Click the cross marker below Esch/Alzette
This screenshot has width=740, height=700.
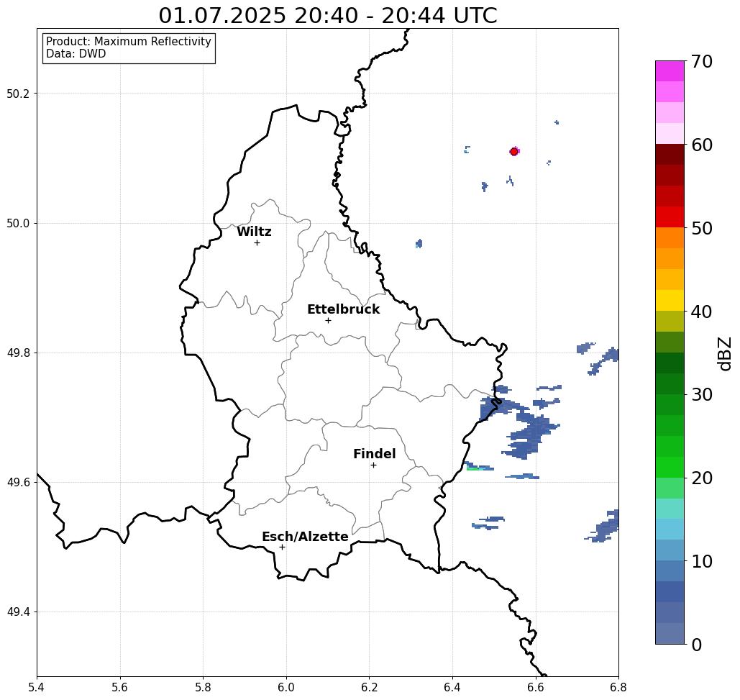tap(282, 547)
